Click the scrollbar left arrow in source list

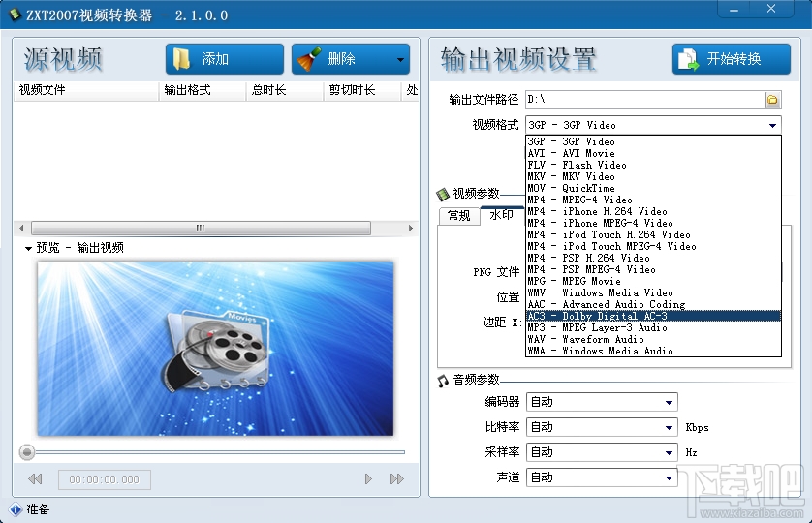21,228
